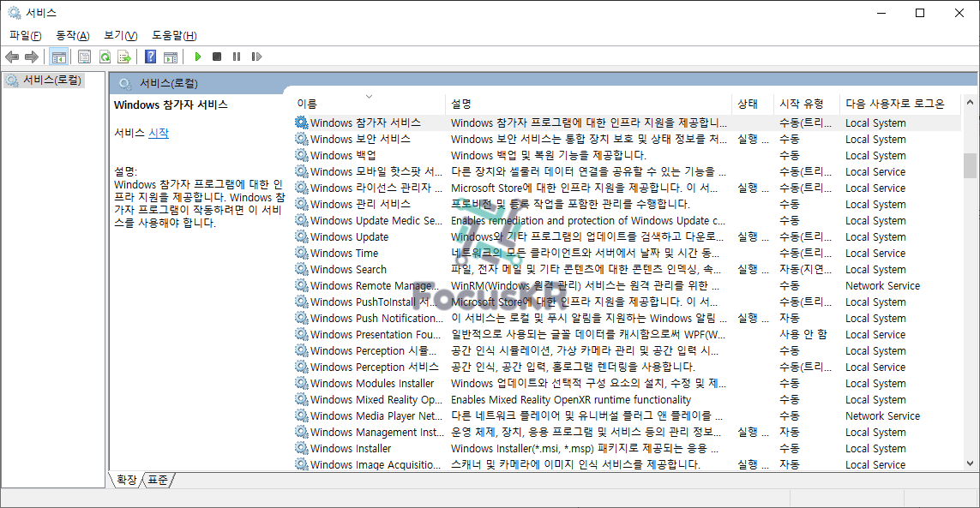Click the 시작 link to start service
Viewport: 980px width, 508px height.
tap(158, 133)
